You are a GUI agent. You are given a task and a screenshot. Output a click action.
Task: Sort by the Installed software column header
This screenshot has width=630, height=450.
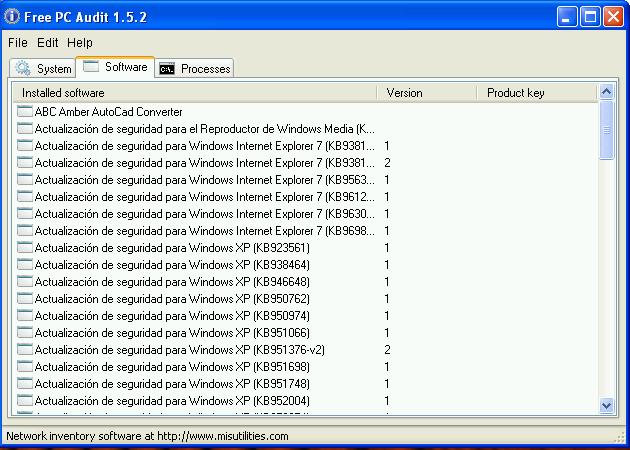point(194,93)
